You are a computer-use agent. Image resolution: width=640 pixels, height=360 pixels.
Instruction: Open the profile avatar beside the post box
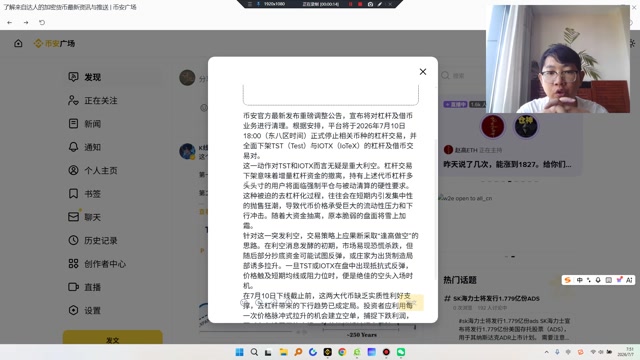(187, 78)
